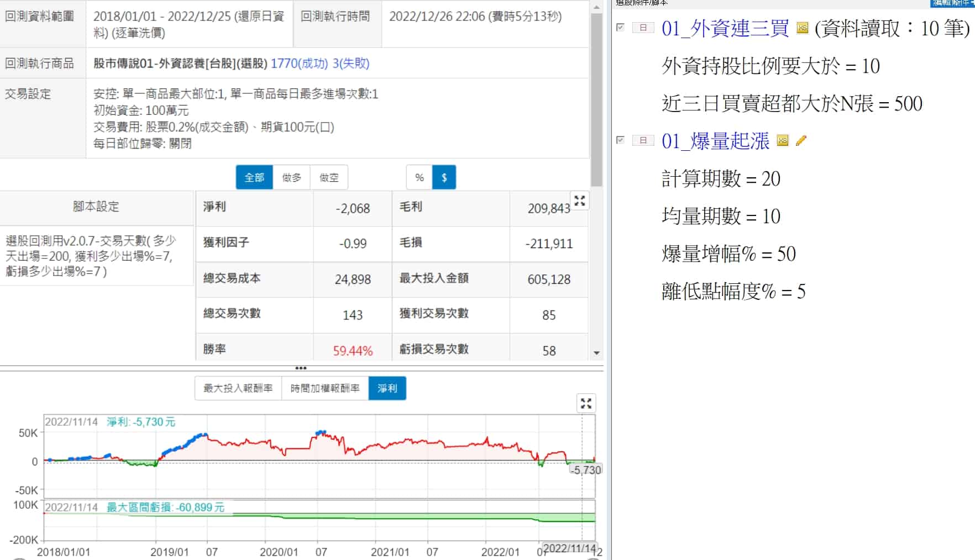Open the 01_外資連三買 script link

point(725,28)
